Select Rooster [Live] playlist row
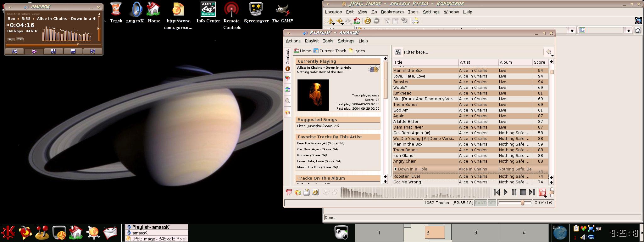Image resolution: width=644 pixels, height=242 pixels. [470, 176]
